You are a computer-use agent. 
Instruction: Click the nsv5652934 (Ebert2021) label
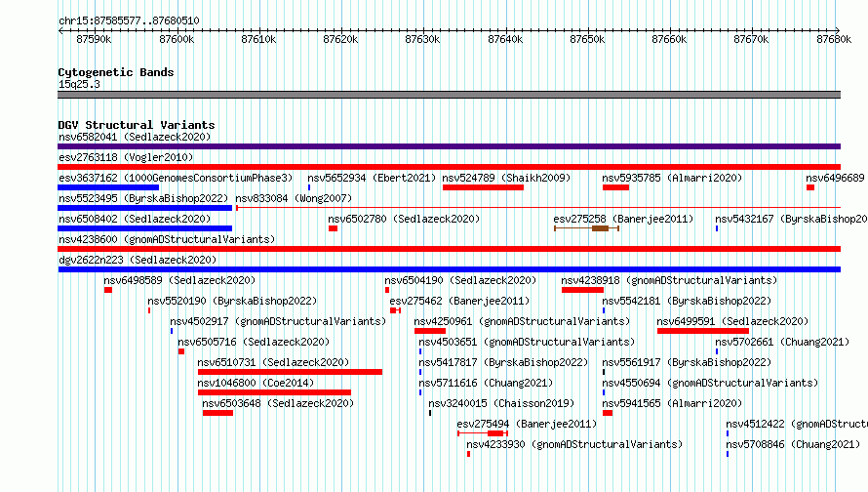372,178
